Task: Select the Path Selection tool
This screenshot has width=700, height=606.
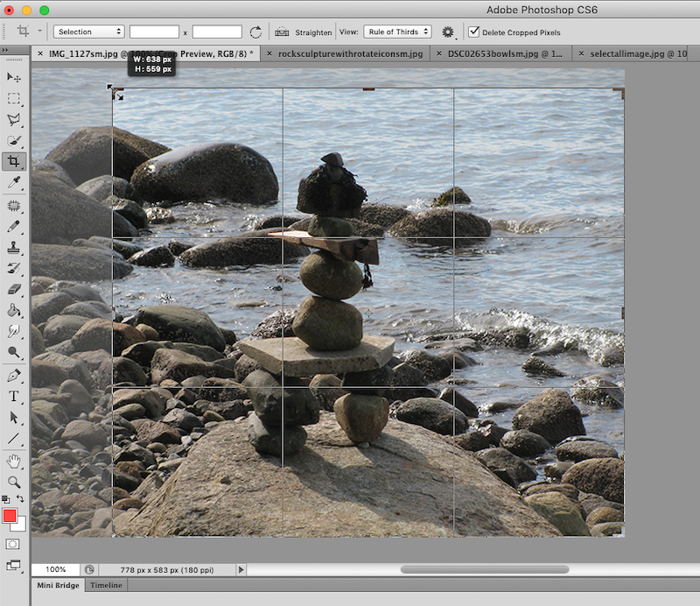Action: (14, 418)
